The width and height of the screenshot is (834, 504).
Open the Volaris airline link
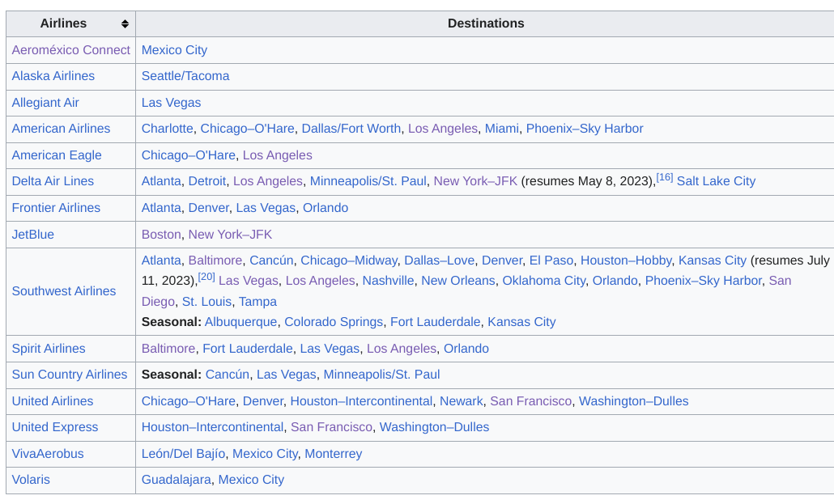[x=31, y=480]
